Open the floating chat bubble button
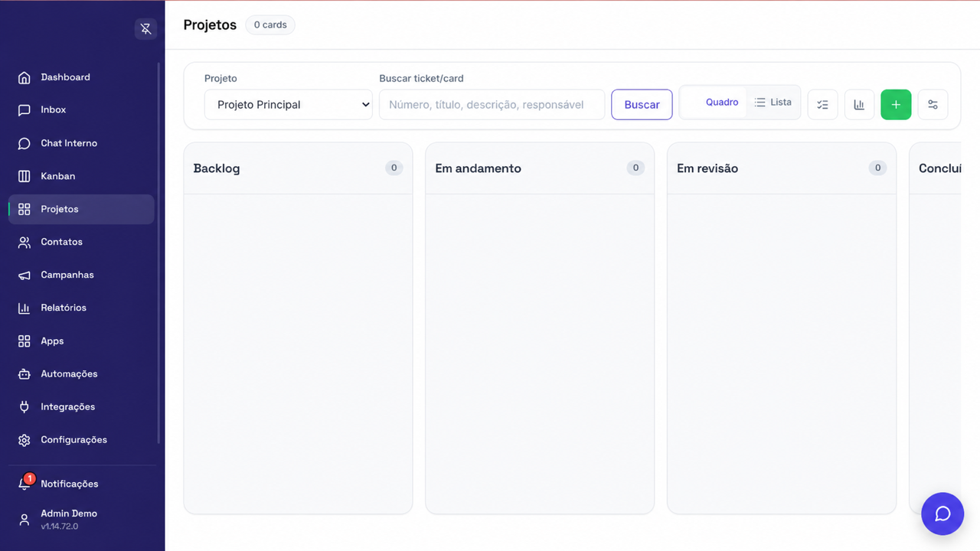The height and width of the screenshot is (551, 980). click(x=942, y=514)
